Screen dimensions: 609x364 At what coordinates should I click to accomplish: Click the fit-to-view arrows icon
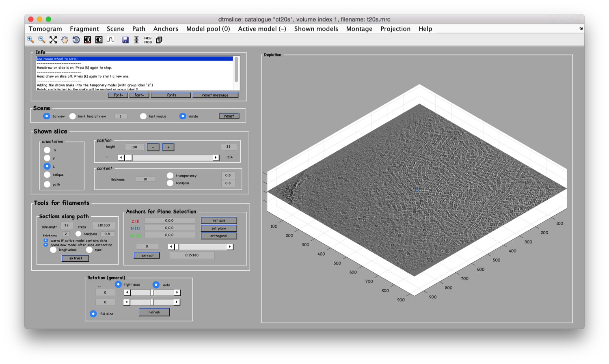click(x=53, y=40)
